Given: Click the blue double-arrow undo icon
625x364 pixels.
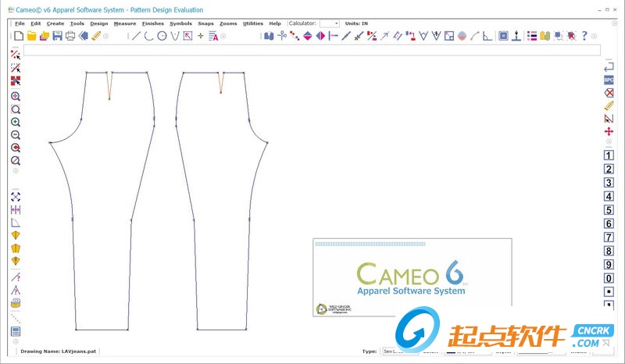Looking at the screenshot, I should point(84,36).
